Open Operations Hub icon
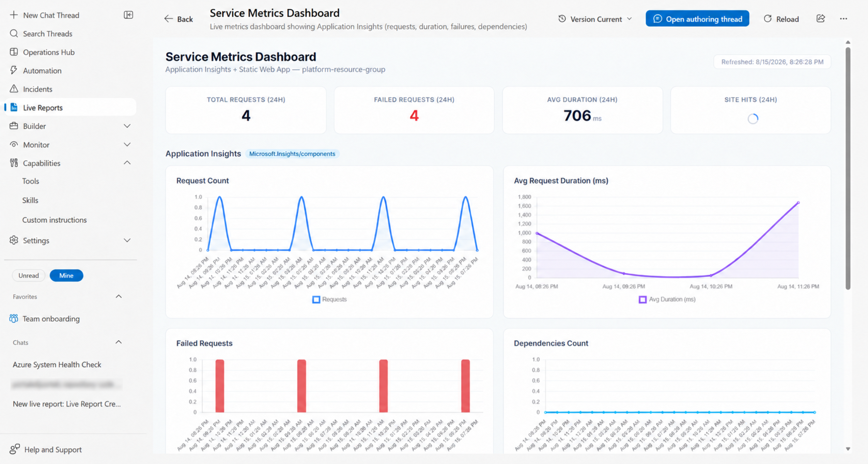This screenshot has height=464, width=868. point(14,52)
